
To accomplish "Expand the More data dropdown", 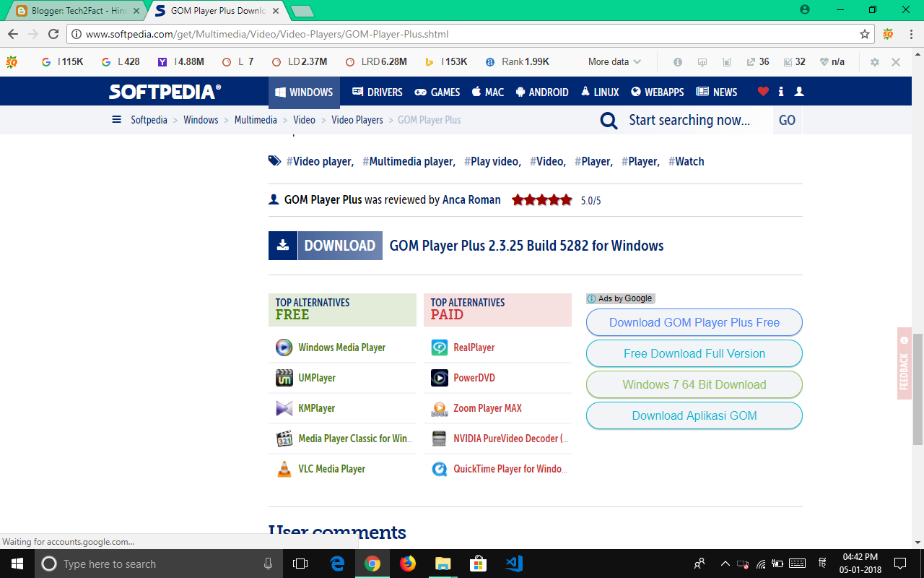I will [x=614, y=62].
